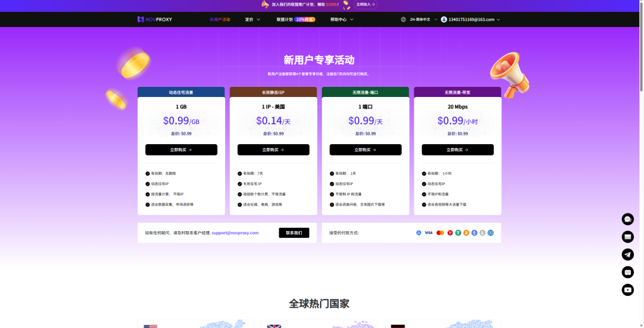Select the 新用户活动 nav item
Image resolution: width=644 pixels, height=328 pixels.
pyautogui.click(x=219, y=20)
